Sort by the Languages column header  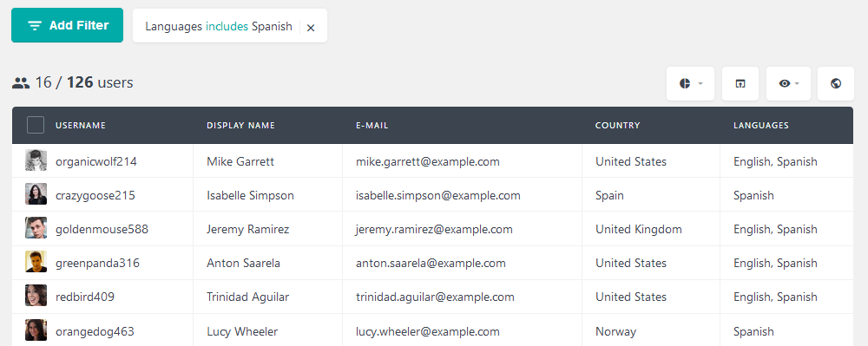[x=761, y=126]
